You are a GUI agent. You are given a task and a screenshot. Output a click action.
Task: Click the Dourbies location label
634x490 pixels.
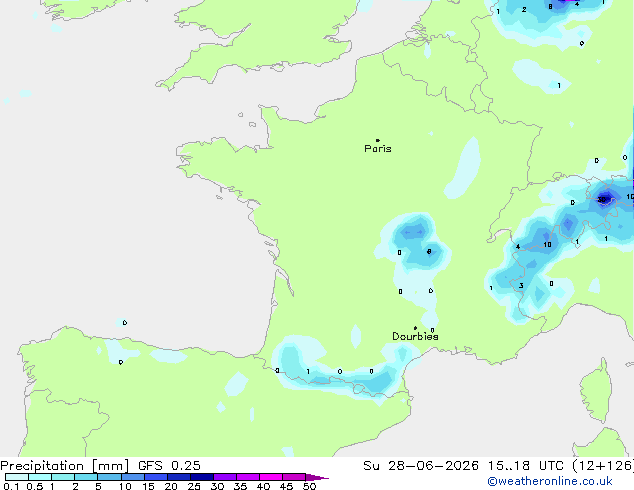pos(415,336)
